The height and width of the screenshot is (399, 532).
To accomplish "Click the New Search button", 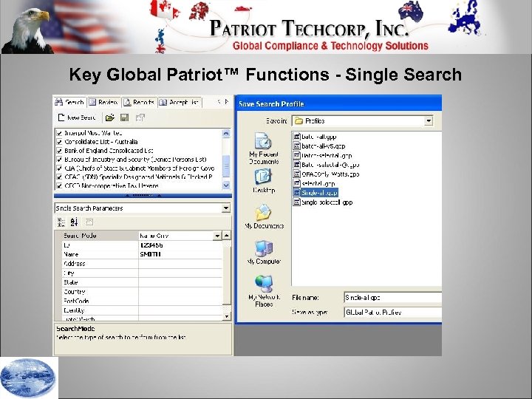I will point(77,117).
